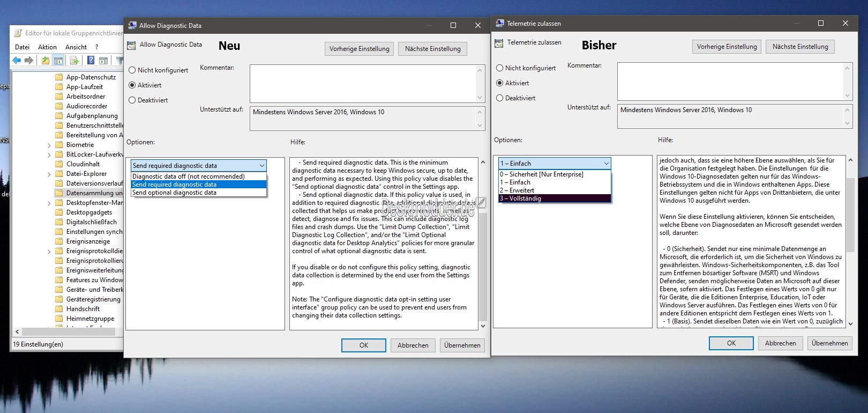Choose '0 – Sicherheit [Nur Enterprise]' option
868x413 pixels.
click(x=555, y=174)
